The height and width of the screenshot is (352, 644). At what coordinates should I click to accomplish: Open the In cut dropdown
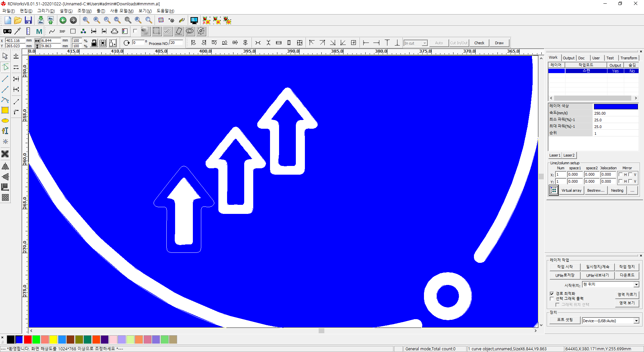[x=424, y=43]
